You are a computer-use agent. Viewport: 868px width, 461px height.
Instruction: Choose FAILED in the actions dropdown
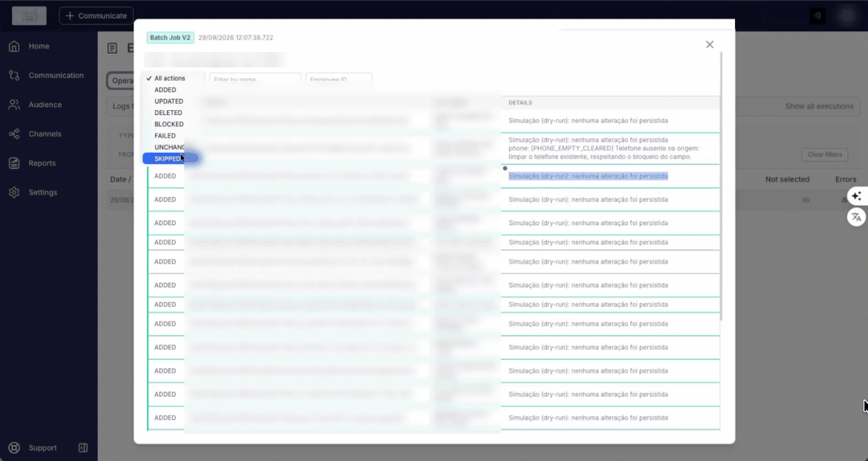(x=165, y=136)
